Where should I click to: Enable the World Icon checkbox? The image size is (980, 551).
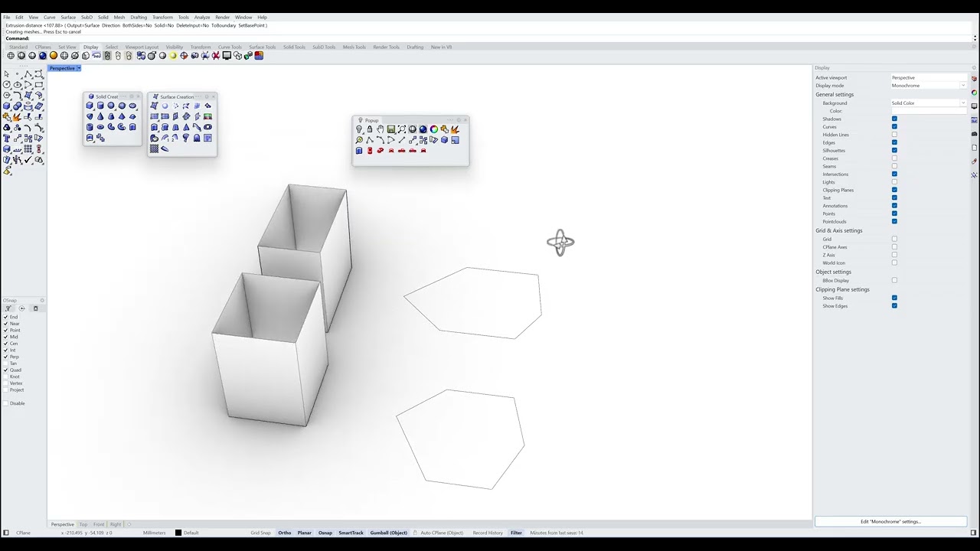pyautogui.click(x=894, y=262)
